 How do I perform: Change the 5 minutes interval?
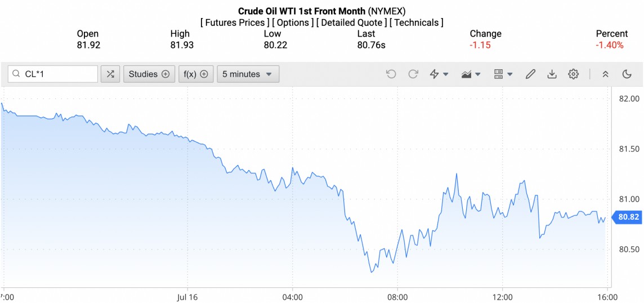coord(248,74)
